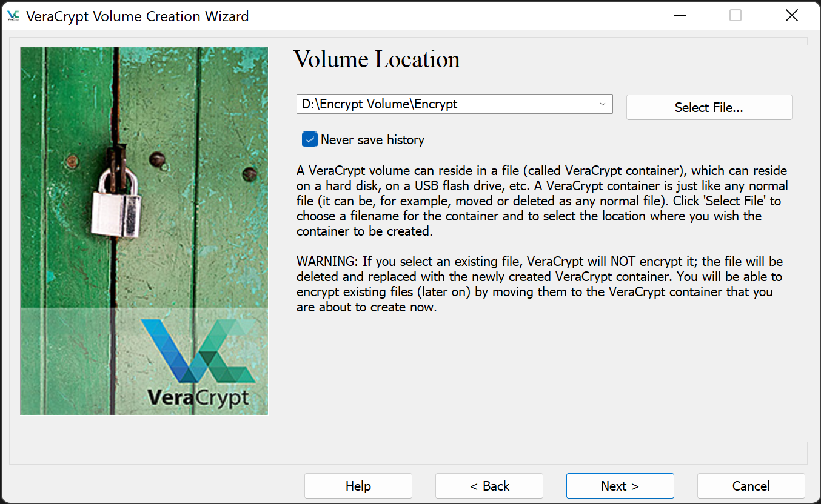Click inside the 'D:\Encrypt Volume\Encrypt' path field
This screenshot has height=504, width=821.
[424, 104]
